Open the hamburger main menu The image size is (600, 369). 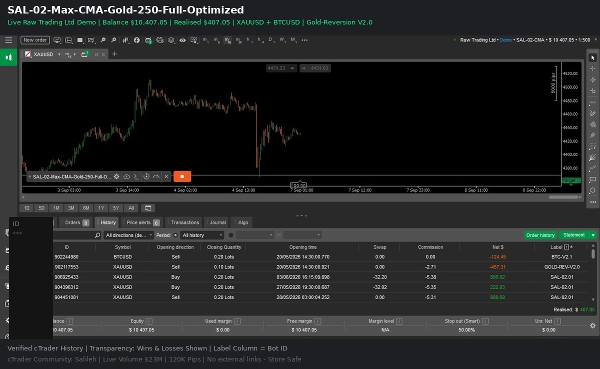8,40
